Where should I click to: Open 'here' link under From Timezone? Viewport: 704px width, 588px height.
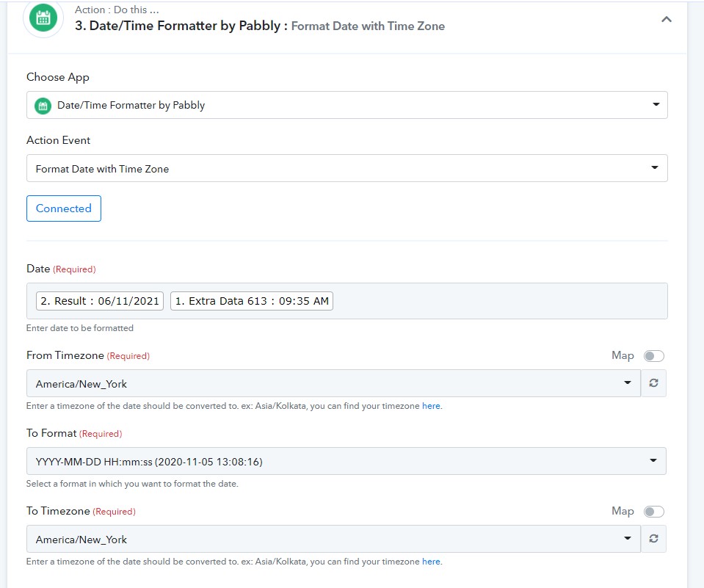(431, 406)
